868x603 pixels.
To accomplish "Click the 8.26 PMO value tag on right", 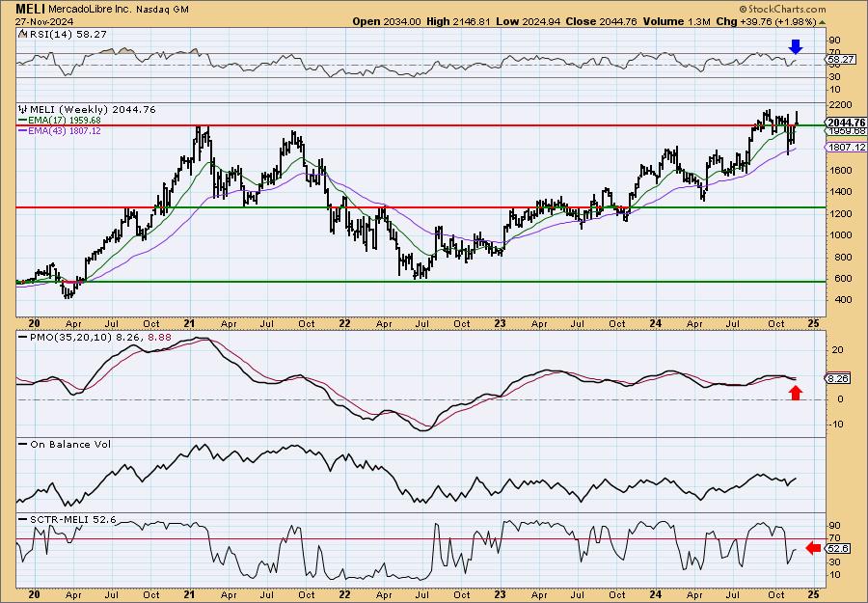I will click(839, 379).
